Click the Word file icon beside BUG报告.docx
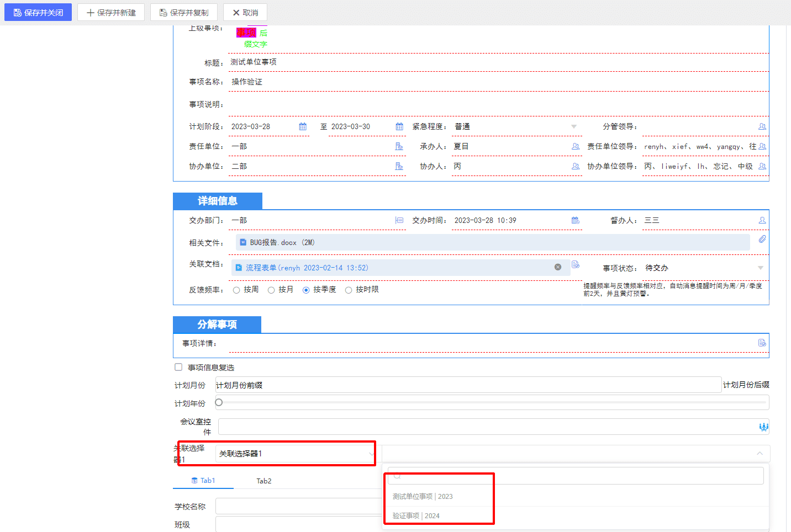The width and height of the screenshot is (791, 532). [x=243, y=242]
